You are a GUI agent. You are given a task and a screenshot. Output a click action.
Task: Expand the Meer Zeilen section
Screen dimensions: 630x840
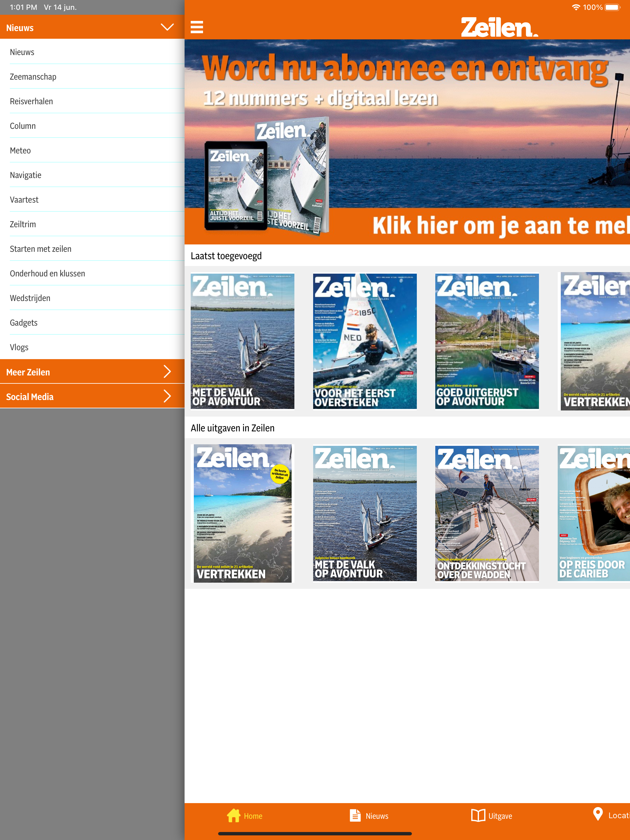pyautogui.click(x=92, y=372)
